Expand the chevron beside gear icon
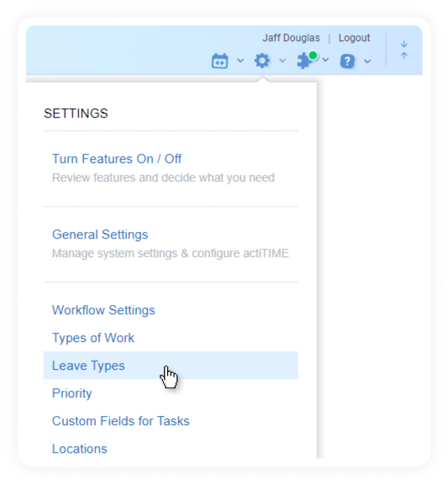This screenshot has width=448, height=484. coord(282,60)
